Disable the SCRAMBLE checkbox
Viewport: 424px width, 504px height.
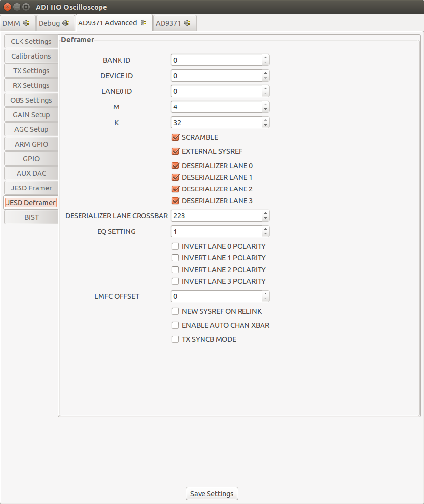175,137
